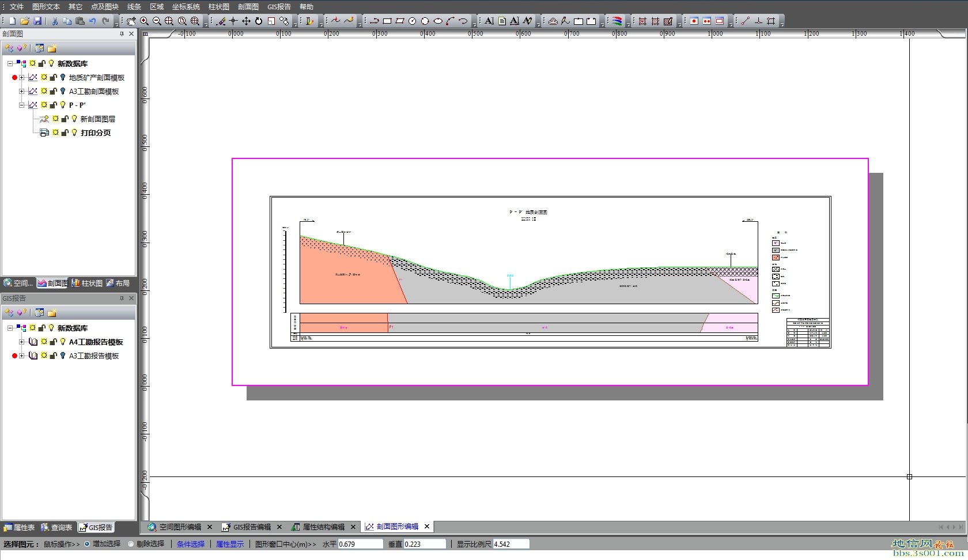Choose the cloud shape tool
This screenshot has height=560, width=968.
tap(553, 21)
